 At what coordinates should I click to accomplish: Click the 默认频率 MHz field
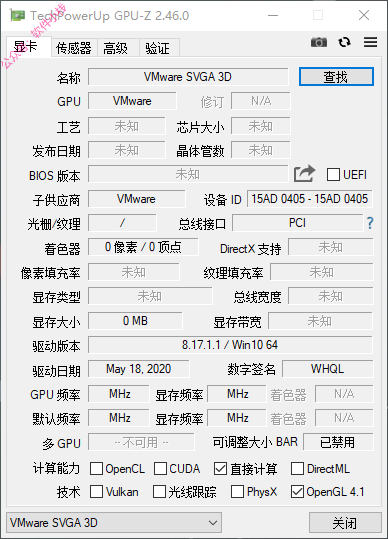(119, 418)
